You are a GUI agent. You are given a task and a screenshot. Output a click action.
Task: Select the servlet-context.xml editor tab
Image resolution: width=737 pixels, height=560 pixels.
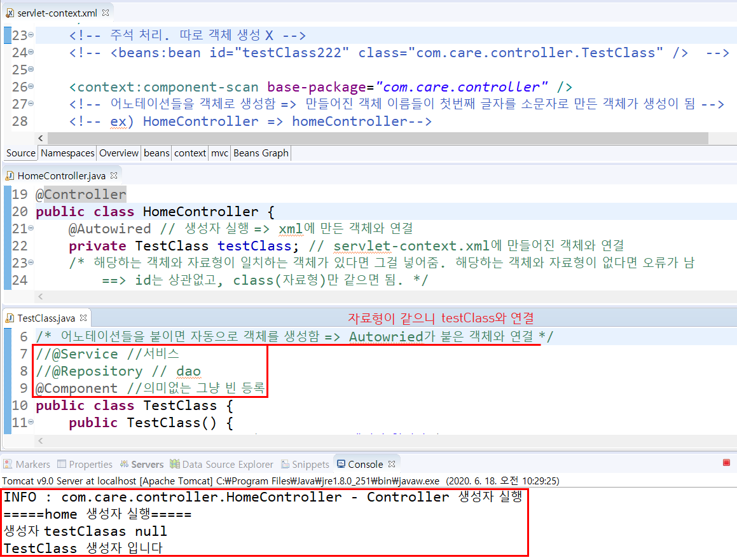57,13
